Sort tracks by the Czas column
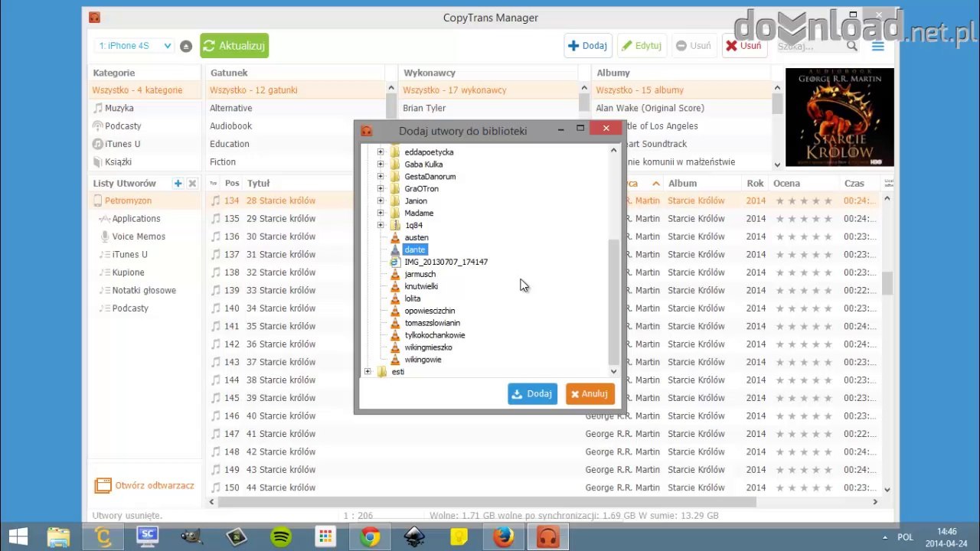Viewport: 980px width, 551px height. pyautogui.click(x=854, y=184)
